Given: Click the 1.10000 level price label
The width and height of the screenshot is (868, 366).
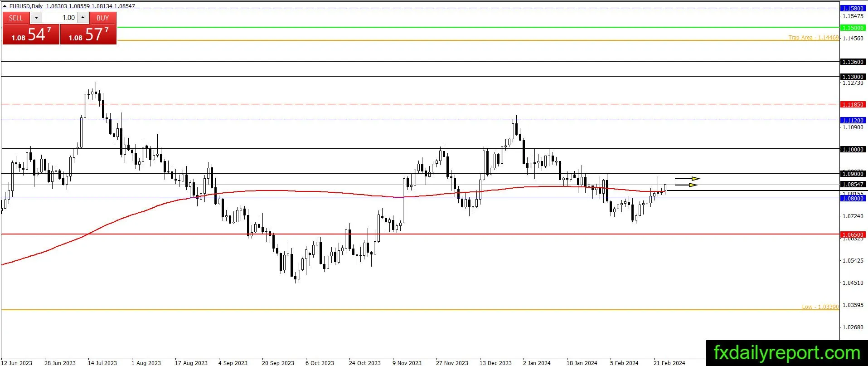Looking at the screenshot, I should point(853,149).
